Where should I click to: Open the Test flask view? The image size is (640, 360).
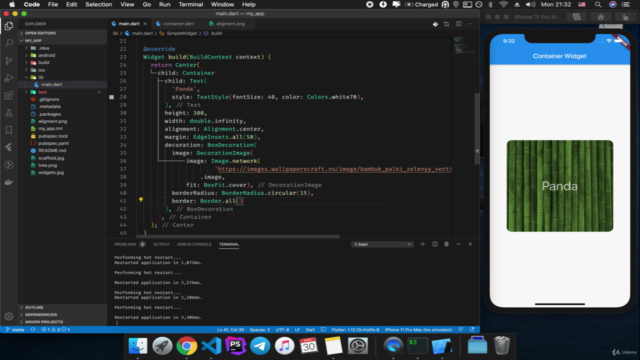9,113
